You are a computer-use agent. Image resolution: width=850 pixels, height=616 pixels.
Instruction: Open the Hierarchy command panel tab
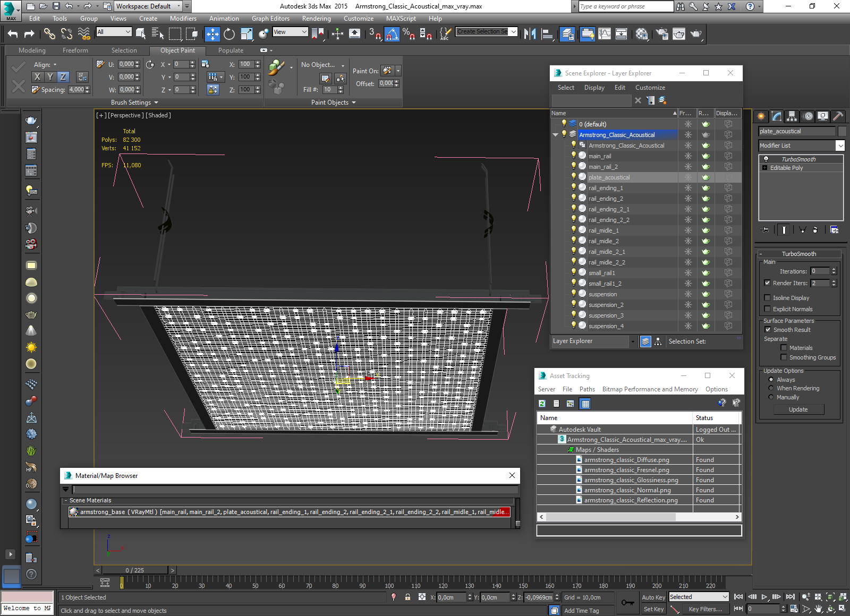(792, 116)
